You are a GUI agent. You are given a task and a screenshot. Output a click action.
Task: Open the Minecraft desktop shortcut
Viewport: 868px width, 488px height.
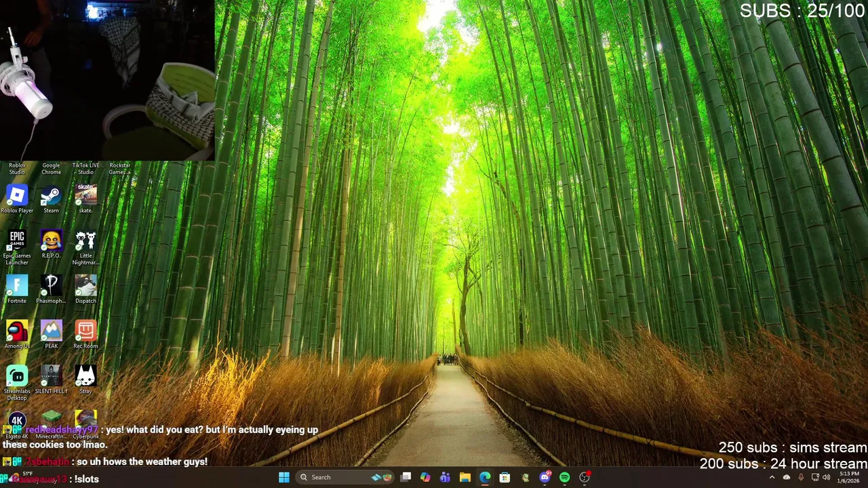point(51,425)
